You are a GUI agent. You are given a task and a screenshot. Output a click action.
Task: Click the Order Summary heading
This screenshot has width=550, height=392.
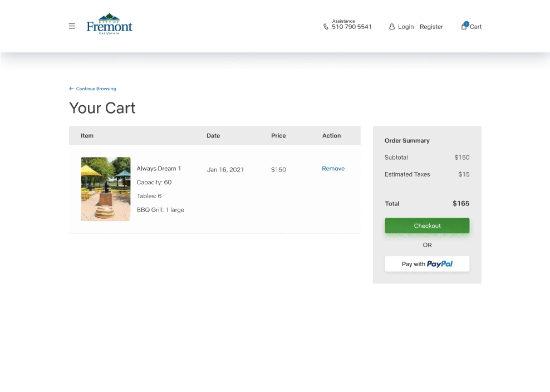[407, 140]
